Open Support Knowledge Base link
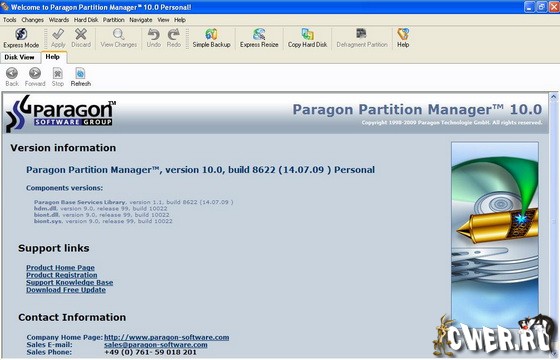This screenshot has width=560, height=360. coord(70,282)
